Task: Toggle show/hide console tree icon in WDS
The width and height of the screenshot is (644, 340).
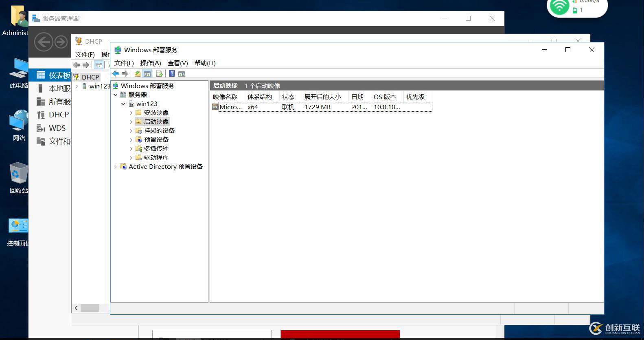Action: pyautogui.click(x=147, y=74)
